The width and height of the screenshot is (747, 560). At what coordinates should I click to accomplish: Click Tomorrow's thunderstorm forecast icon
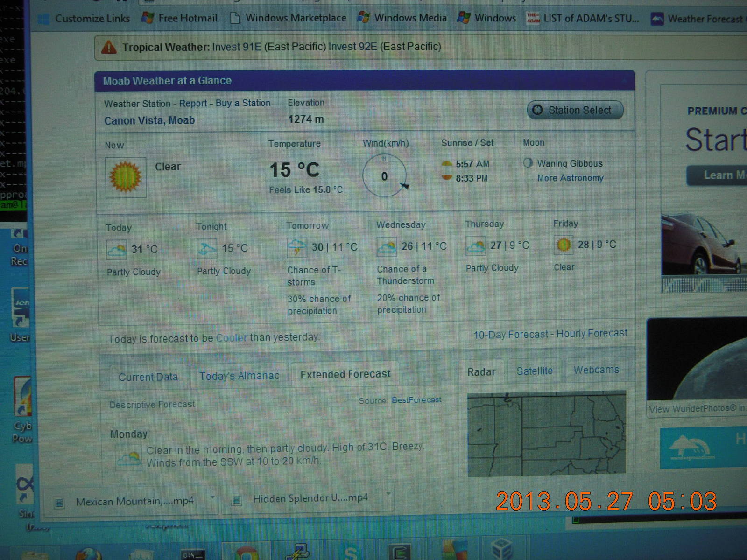[296, 247]
